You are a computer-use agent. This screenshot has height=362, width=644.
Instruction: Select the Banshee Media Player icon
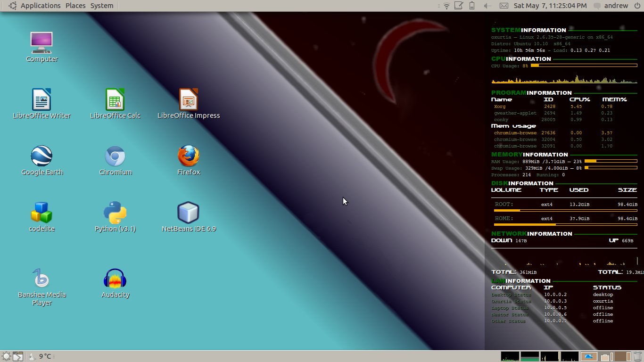[x=42, y=287]
